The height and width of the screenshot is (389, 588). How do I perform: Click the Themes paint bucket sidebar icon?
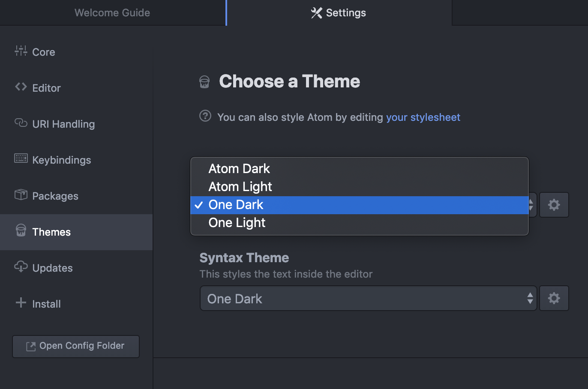pyautogui.click(x=21, y=230)
